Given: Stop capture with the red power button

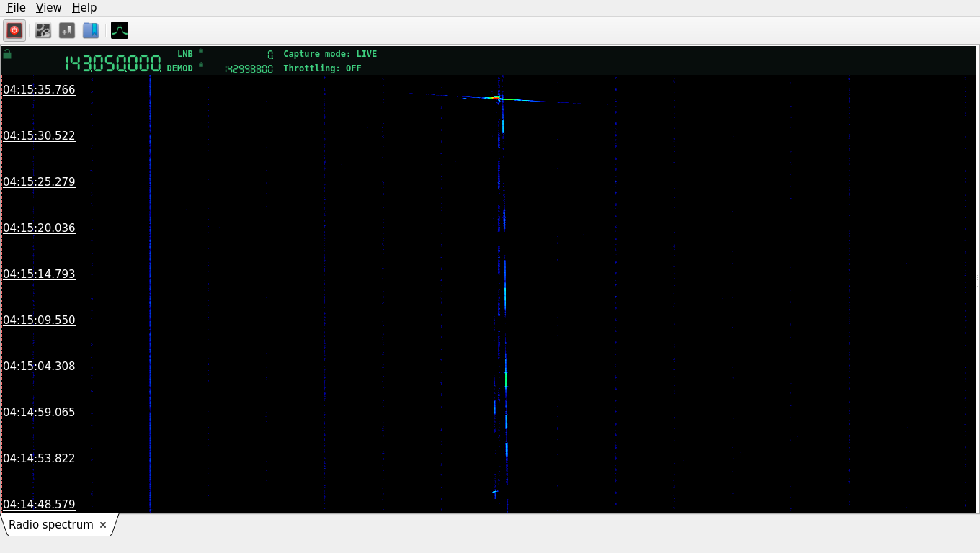Looking at the screenshot, I should (14, 30).
